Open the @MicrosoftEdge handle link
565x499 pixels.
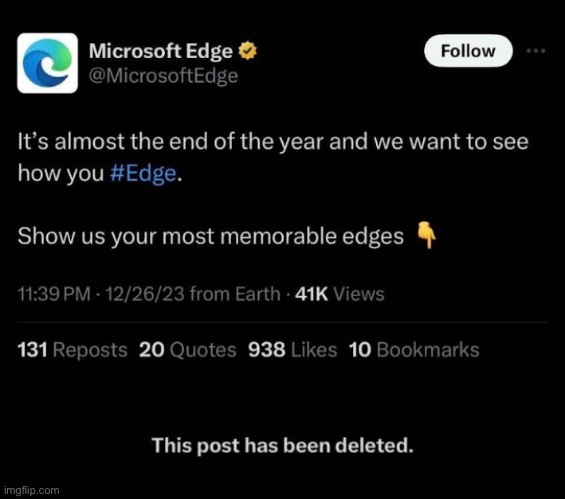[163, 76]
